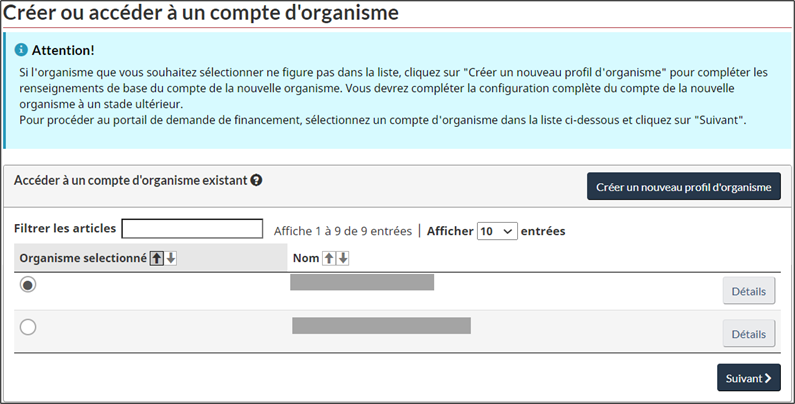Open the Afficher entries count dropdown
The image size is (795, 404).
tap(497, 231)
